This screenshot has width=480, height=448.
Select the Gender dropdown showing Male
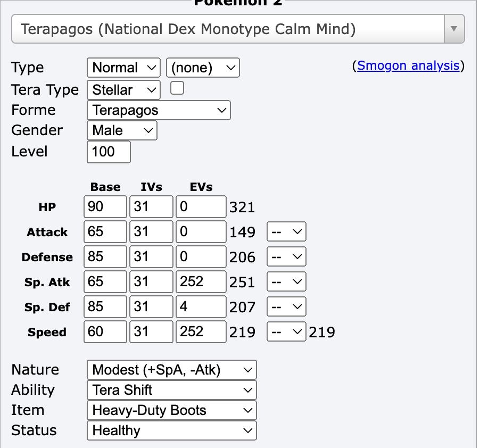tap(122, 130)
